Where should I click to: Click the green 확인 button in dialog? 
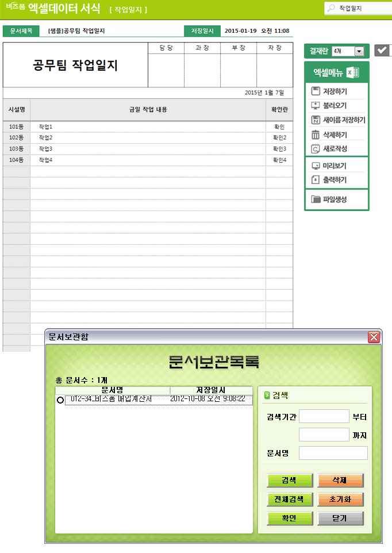point(290,519)
